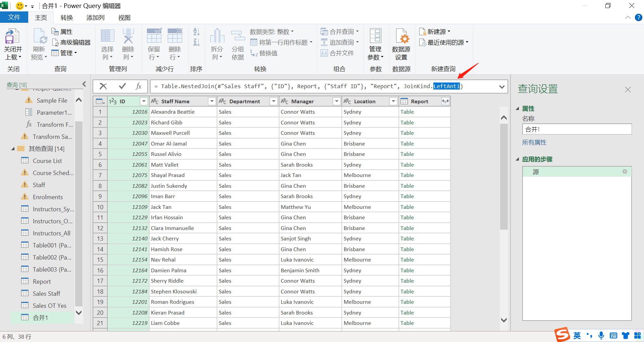
Task: Switch to the 视图 ribbon tab
Action: click(x=124, y=17)
